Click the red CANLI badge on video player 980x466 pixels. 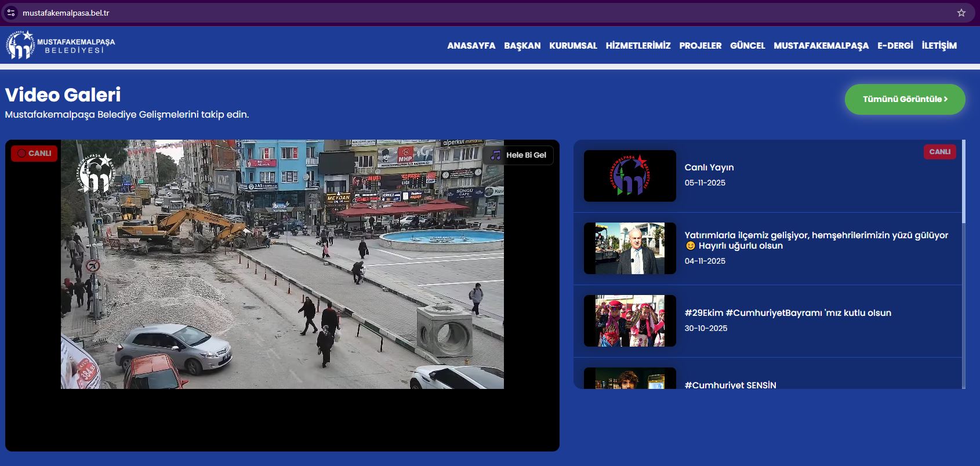click(34, 154)
